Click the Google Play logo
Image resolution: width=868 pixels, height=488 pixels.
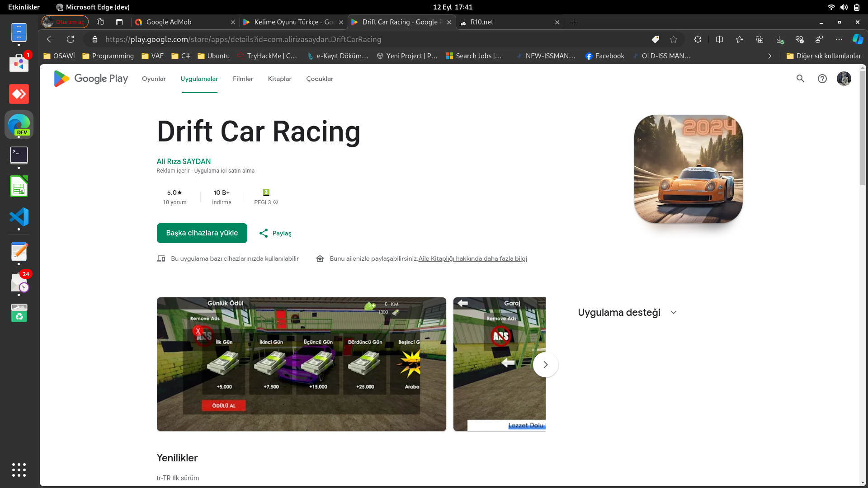tap(91, 79)
